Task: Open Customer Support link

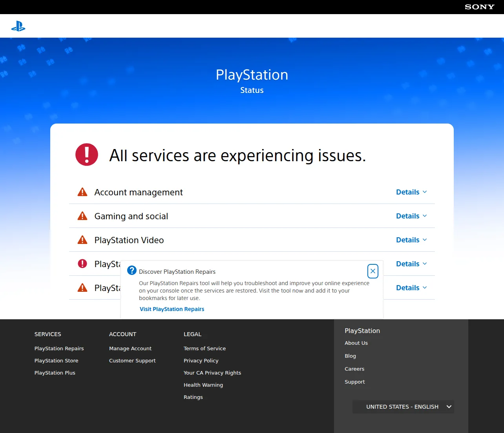Action: (x=132, y=360)
